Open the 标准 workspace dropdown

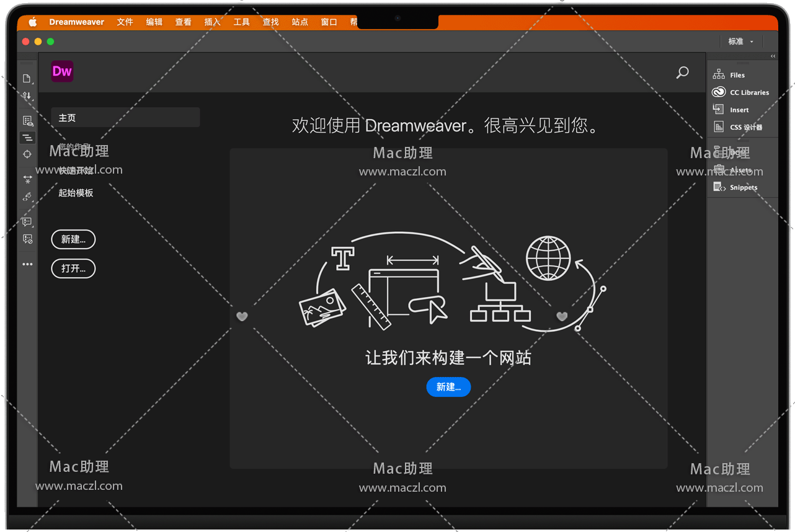pyautogui.click(x=740, y=42)
